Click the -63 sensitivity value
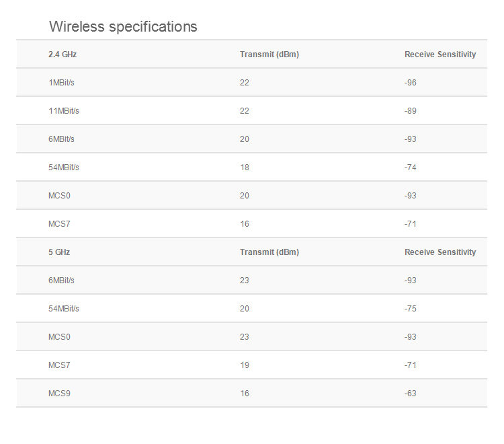 [x=411, y=394]
